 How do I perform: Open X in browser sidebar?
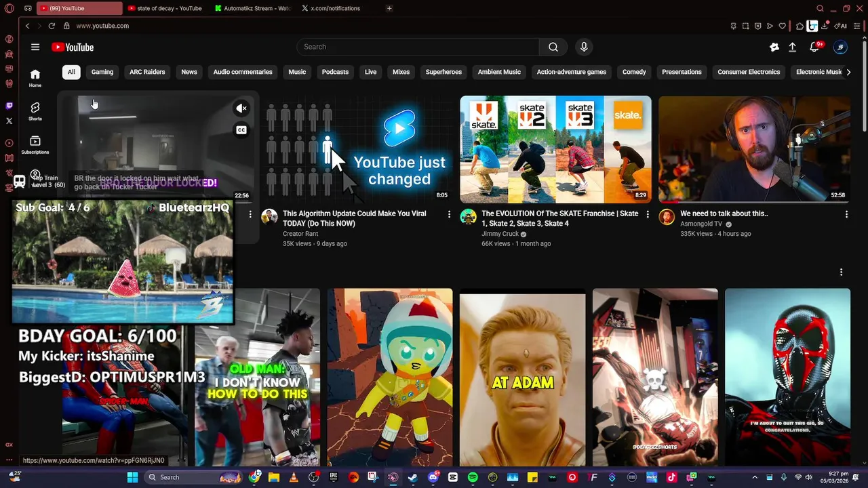click(x=9, y=121)
